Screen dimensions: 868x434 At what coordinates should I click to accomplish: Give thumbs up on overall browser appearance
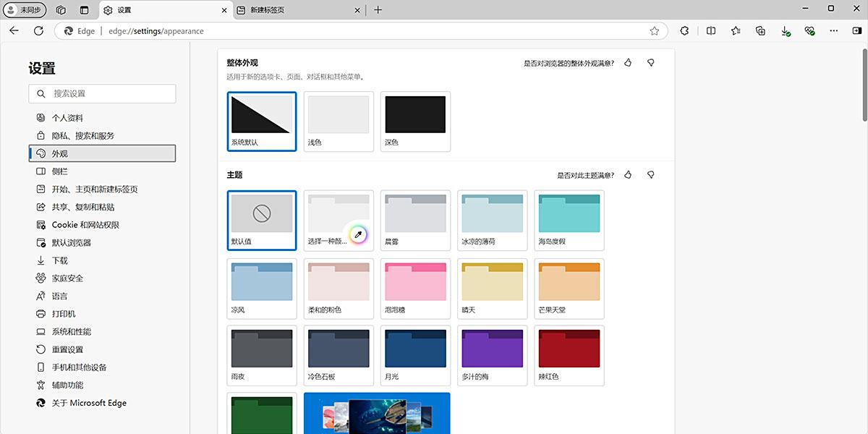pyautogui.click(x=628, y=63)
